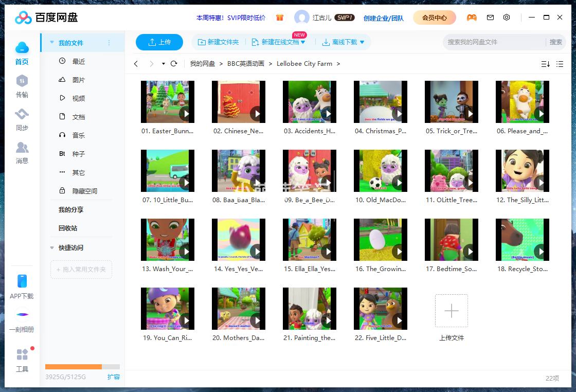
Task: Select 视频 category in sidebar
Action: (78, 98)
